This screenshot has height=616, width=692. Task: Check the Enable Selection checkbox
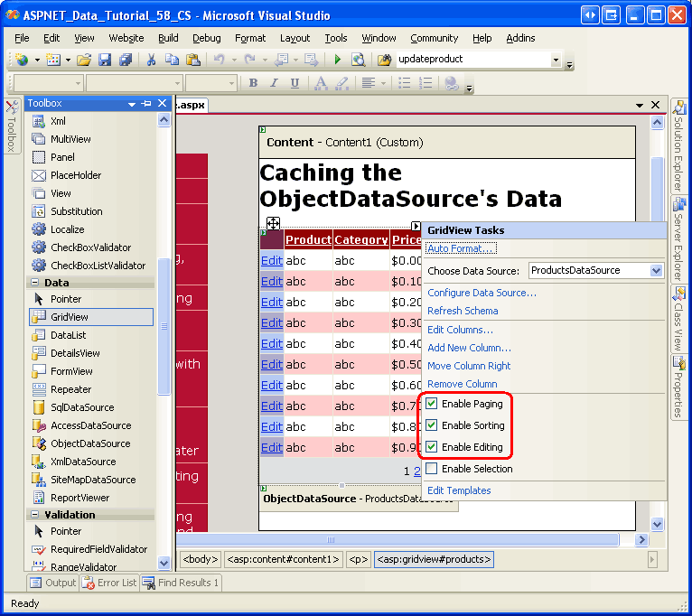[432, 469]
